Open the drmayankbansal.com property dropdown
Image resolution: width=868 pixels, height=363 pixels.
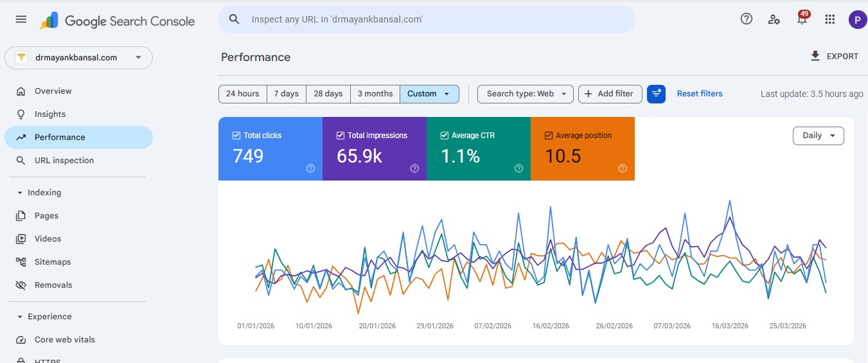78,58
